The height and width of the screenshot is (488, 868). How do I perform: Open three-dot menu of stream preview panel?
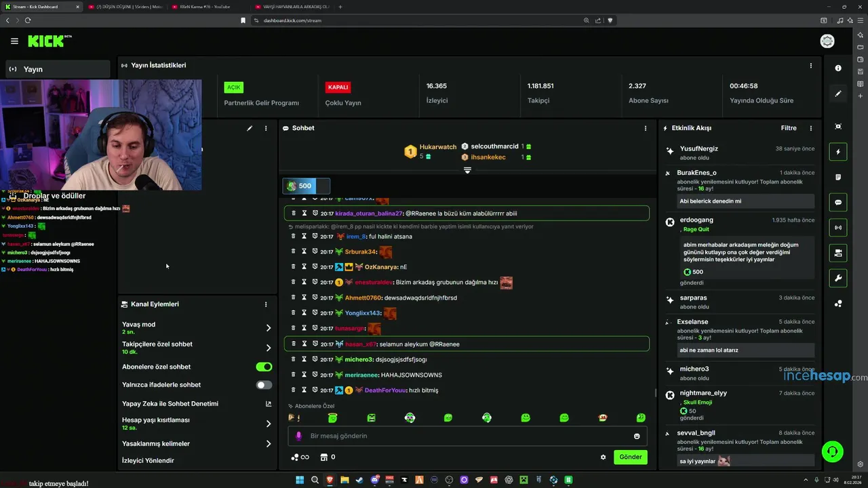[x=266, y=128]
